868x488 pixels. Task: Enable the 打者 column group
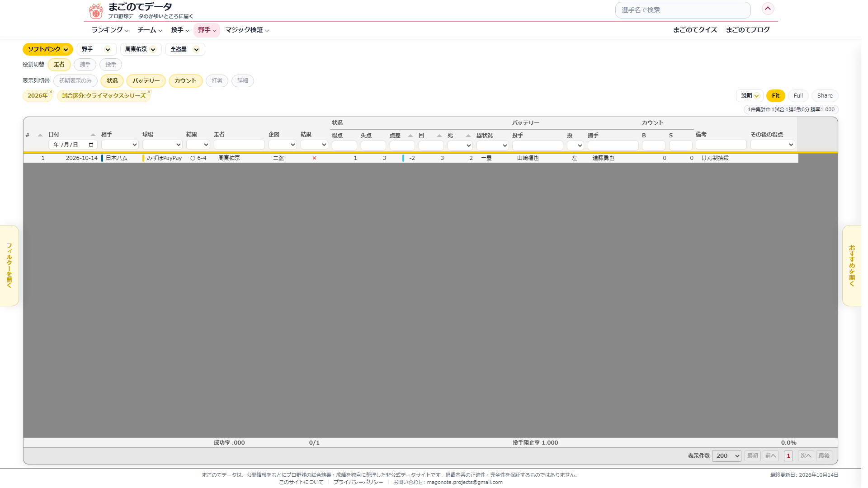pyautogui.click(x=217, y=81)
